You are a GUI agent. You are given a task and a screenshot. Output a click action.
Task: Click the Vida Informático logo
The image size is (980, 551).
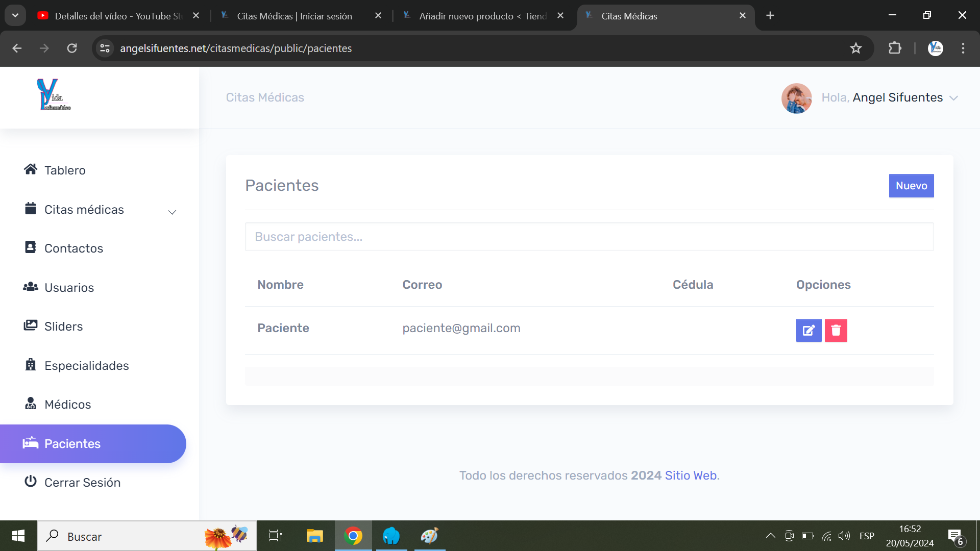[x=54, y=95]
